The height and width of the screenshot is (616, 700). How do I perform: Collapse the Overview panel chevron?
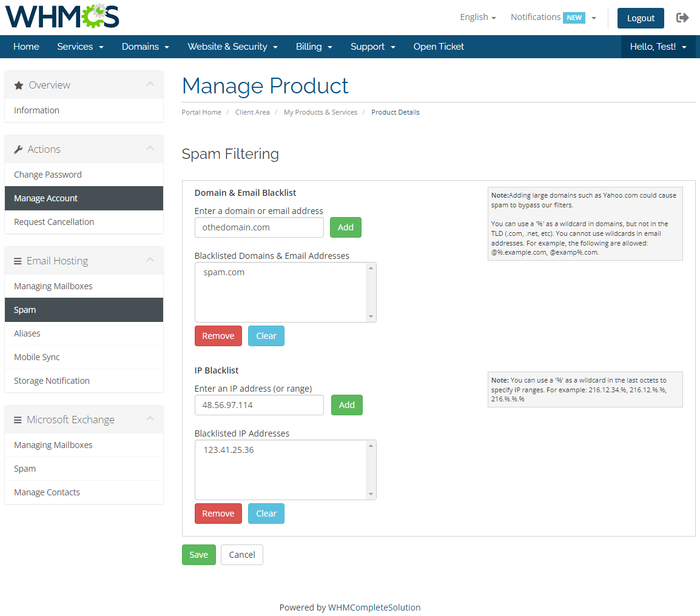150,84
